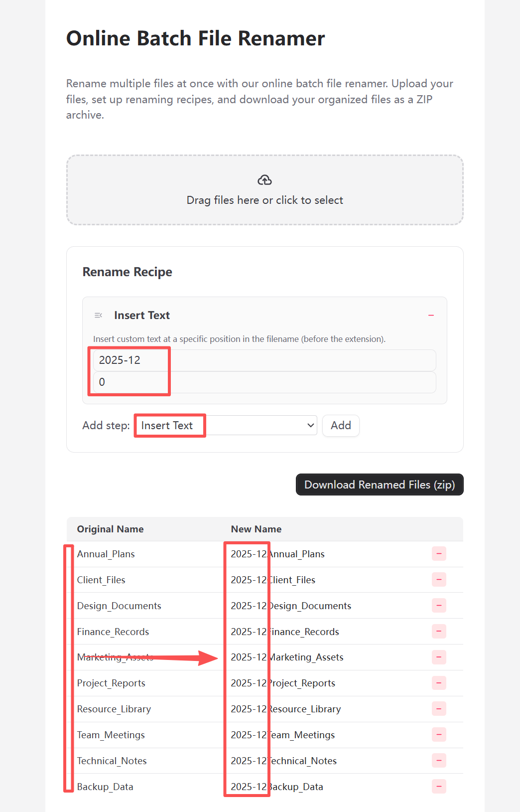Screen dimensions: 520x812
Task: Remove the Client_Files file row
Action: (x=439, y=580)
